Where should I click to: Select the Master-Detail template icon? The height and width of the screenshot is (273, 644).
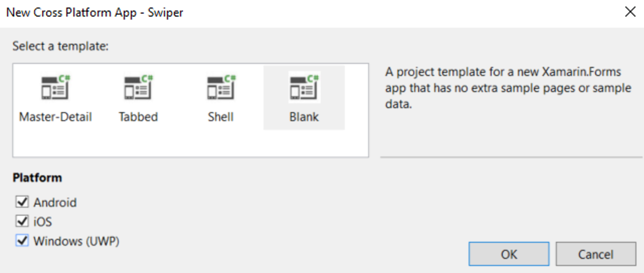[55, 87]
